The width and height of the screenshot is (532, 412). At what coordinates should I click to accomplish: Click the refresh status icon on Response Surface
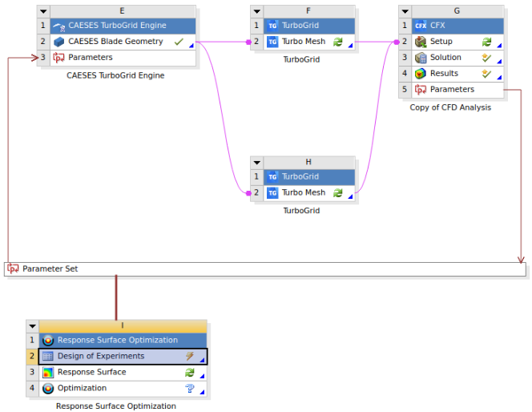pyautogui.click(x=190, y=372)
